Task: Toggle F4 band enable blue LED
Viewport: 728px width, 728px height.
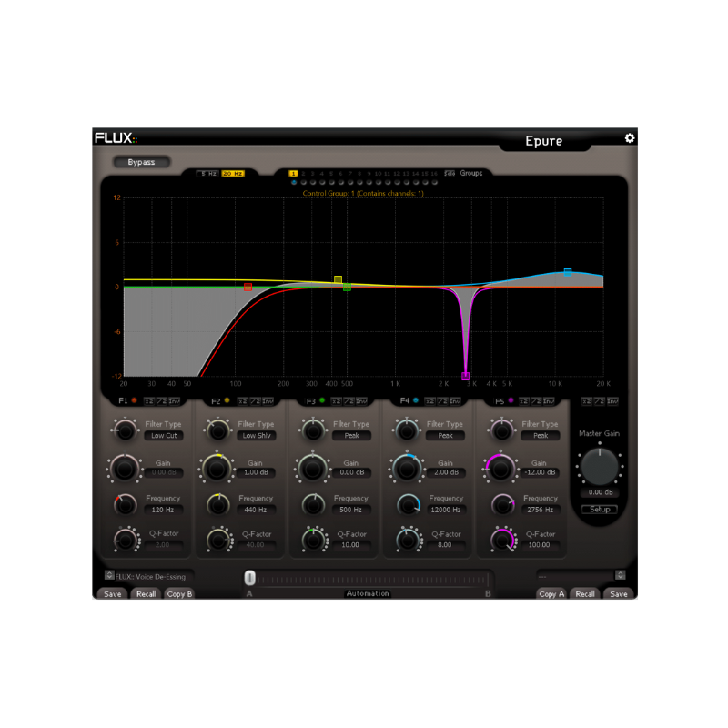Action: 416,400
